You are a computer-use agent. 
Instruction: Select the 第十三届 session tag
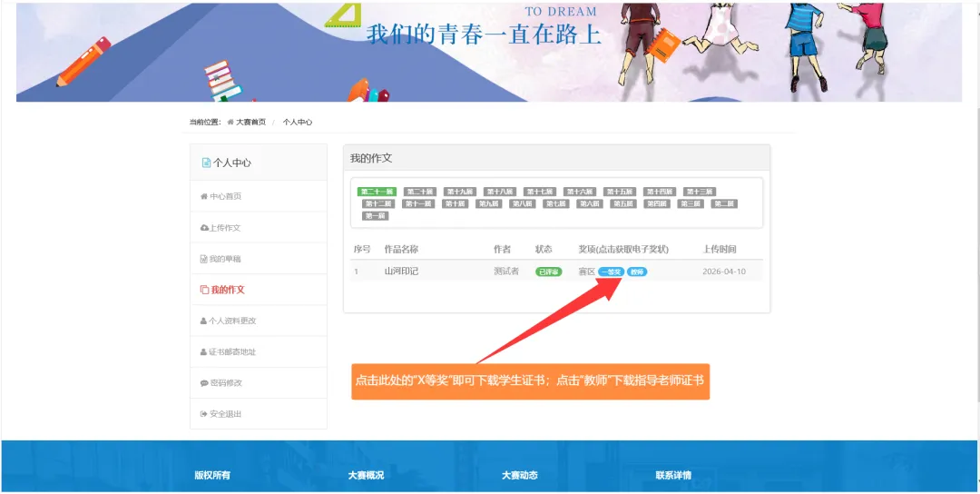click(700, 192)
